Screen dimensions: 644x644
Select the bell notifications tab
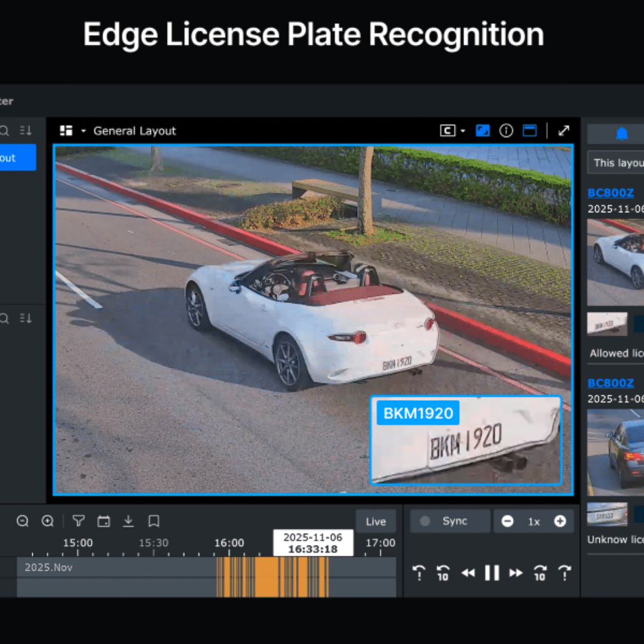pyautogui.click(x=621, y=134)
